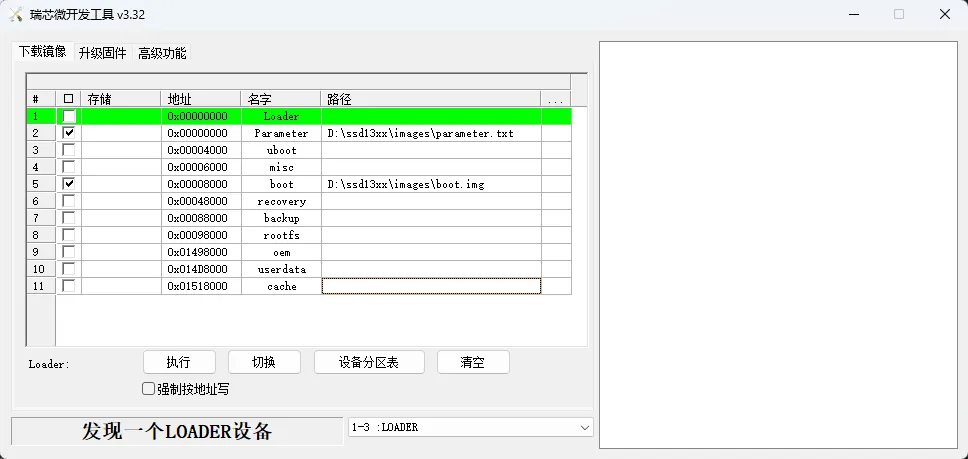Select the 下载镜像 tab

[42, 51]
